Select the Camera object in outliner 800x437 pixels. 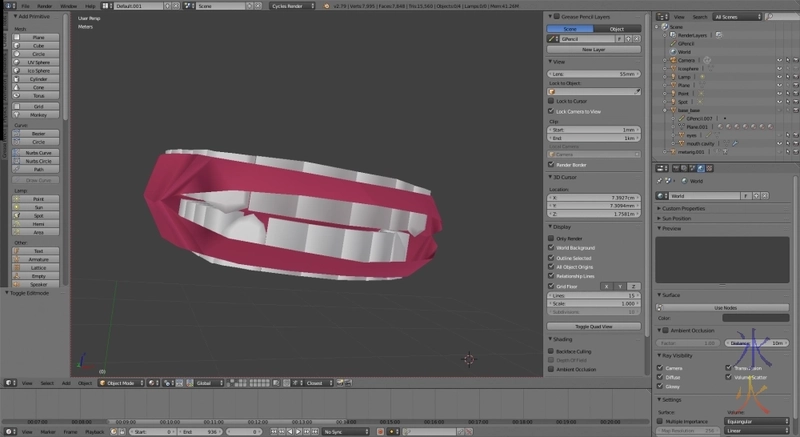686,60
